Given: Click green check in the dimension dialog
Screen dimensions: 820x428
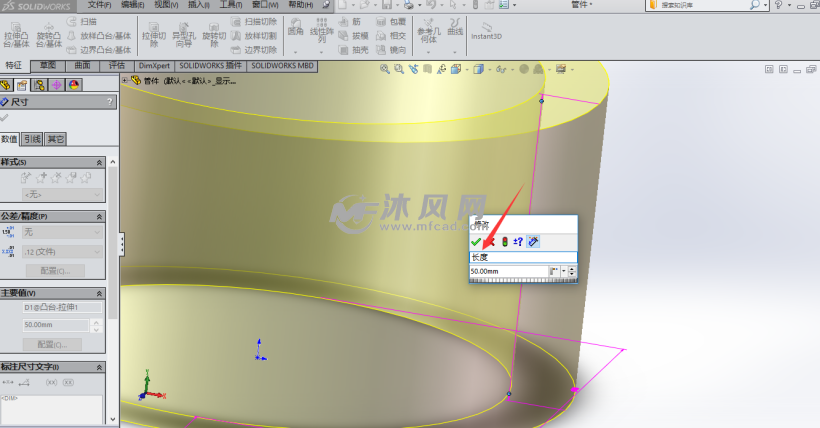Looking at the screenshot, I should click(476, 242).
